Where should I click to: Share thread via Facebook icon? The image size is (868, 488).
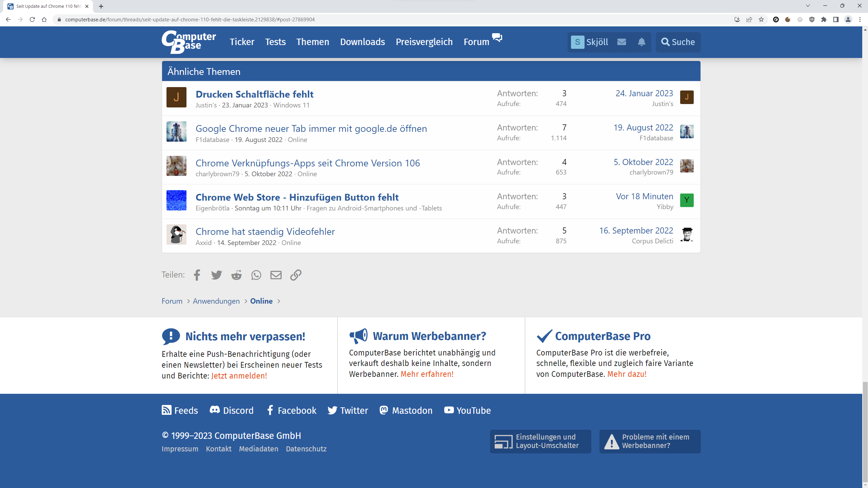[x=197, y=275]
